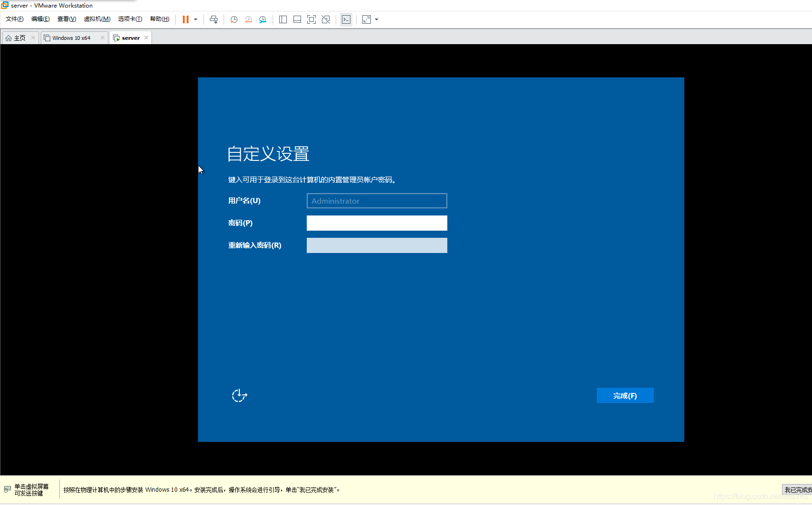Open the 编辑(E) menu
Viewport: 812px width, 505px height.
tap(40, 19)
